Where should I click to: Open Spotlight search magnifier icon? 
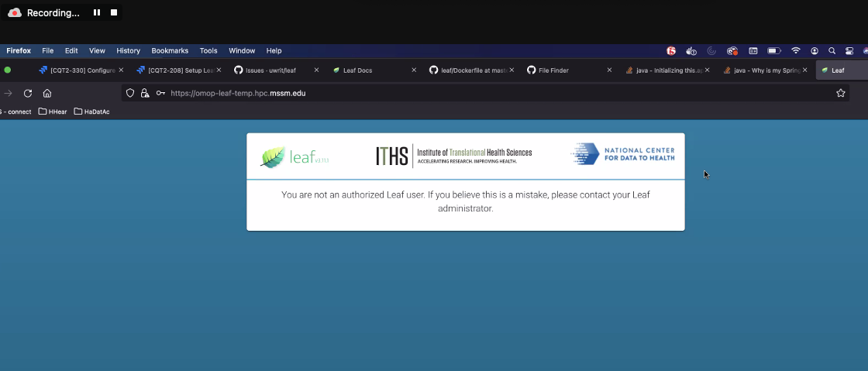coord(832,51)
